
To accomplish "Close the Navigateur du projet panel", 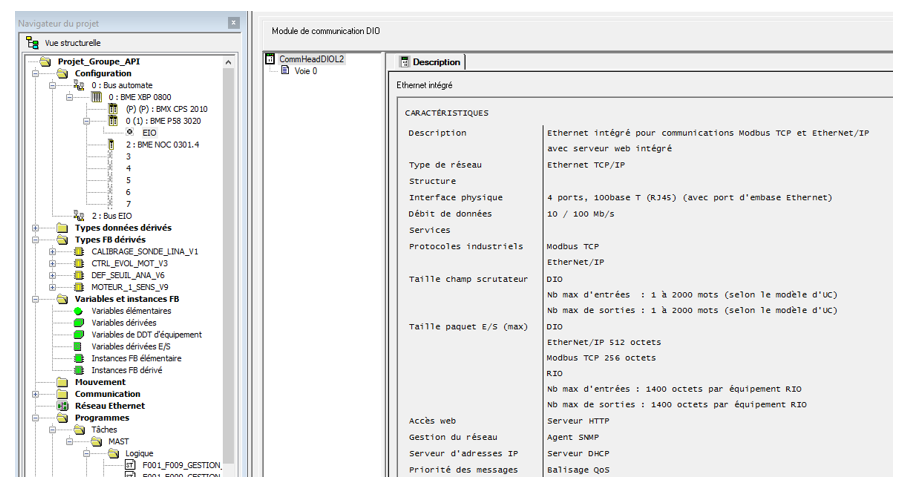I will coord(233,21).
